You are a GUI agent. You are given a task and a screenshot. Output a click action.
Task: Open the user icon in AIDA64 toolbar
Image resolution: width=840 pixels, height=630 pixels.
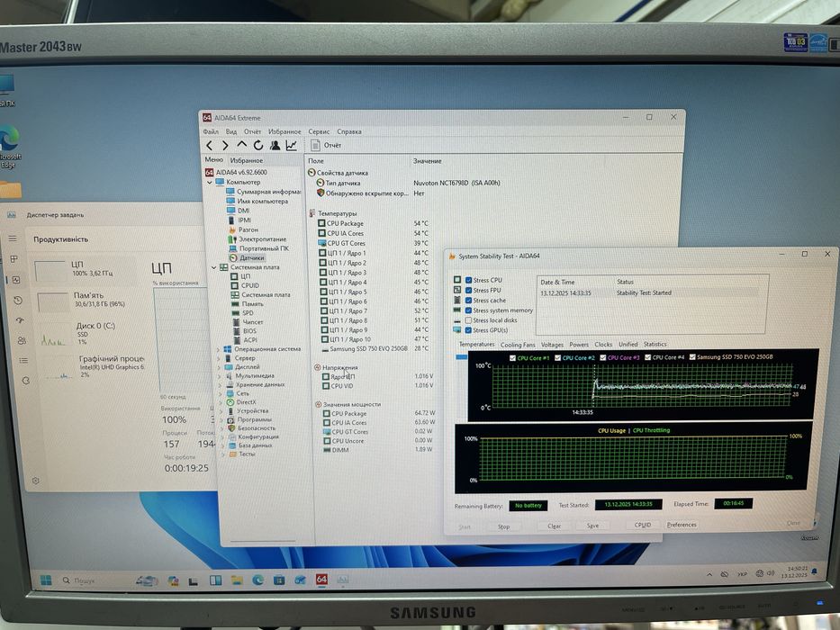pos(275,145)
